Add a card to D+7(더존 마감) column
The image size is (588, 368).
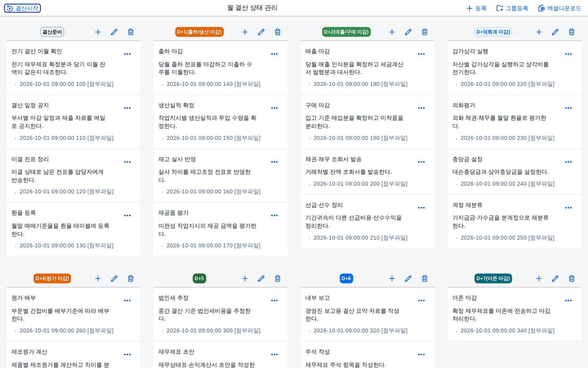[x=539, y=278]
